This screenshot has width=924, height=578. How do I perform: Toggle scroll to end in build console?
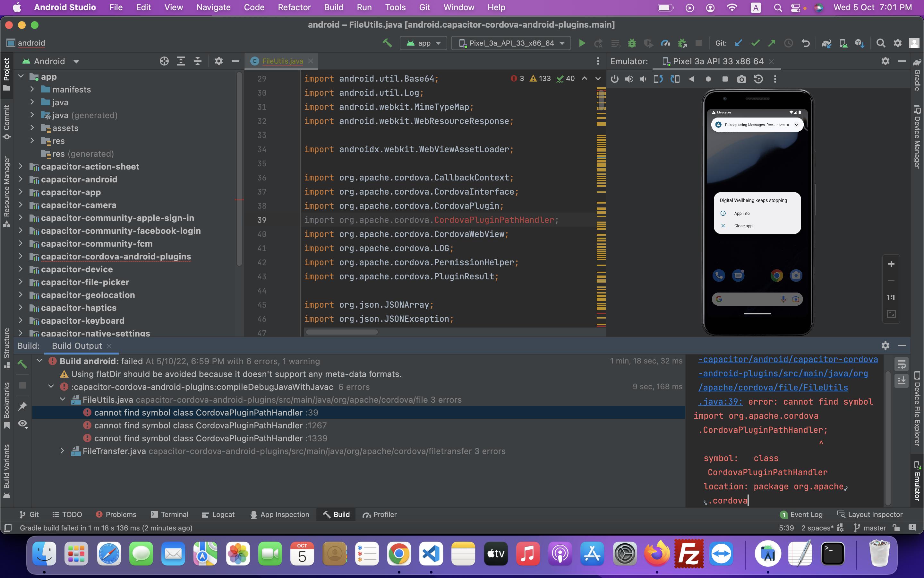point(902,381)
